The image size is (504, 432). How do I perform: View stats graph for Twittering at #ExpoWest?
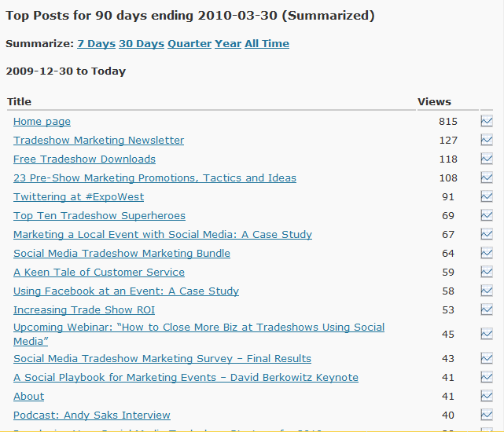pos(487,196)
